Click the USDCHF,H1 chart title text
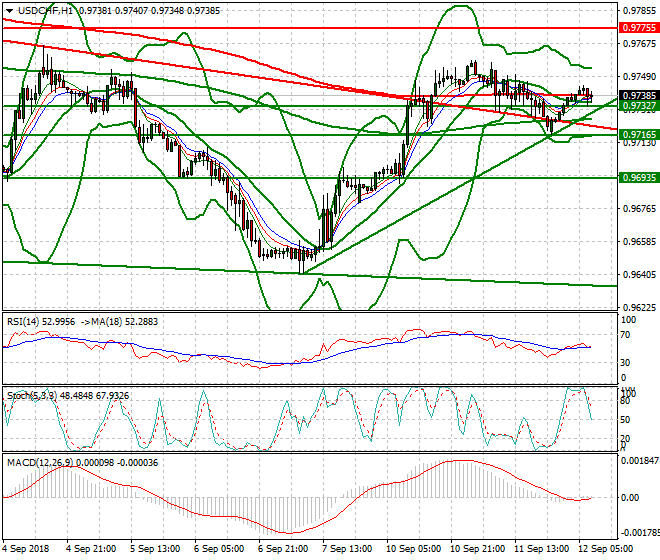660x560 pixels. 45,11
